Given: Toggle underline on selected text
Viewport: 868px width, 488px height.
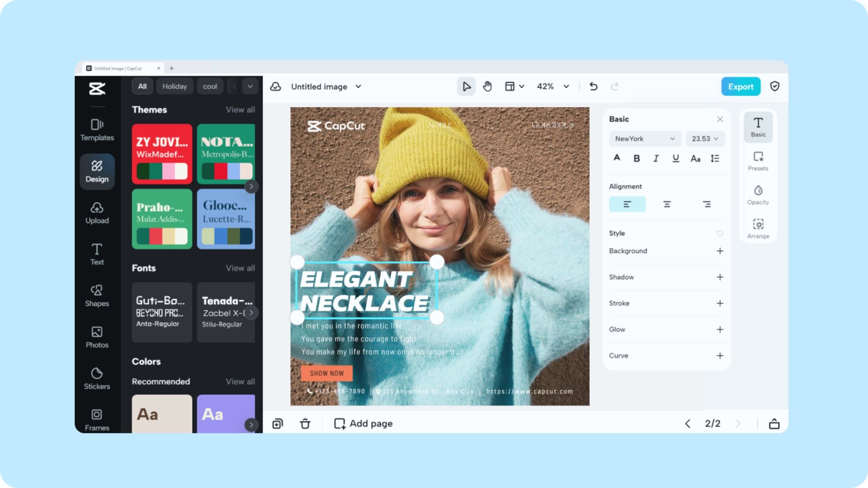Looking at the screenshot, I should point(675,158).
